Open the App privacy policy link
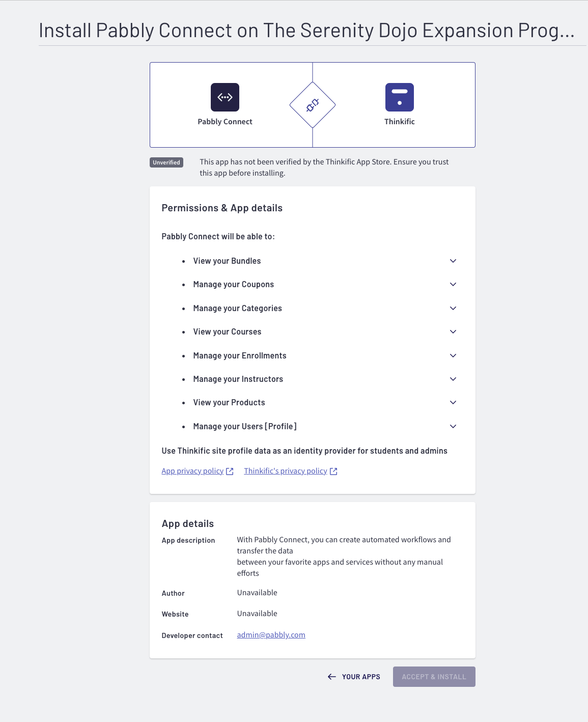This screenshot has height=722, width=588. tap(192, 471)
